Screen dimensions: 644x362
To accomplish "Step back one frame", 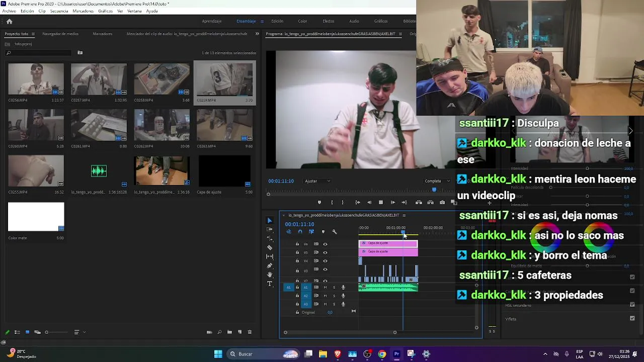I will [x=369, y=202].
